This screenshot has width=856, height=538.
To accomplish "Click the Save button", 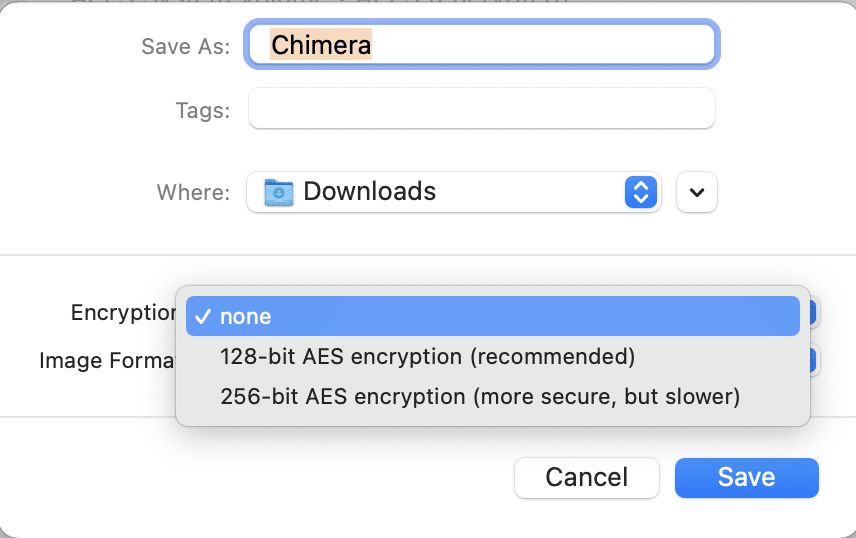I will click(x=746, y=478).
